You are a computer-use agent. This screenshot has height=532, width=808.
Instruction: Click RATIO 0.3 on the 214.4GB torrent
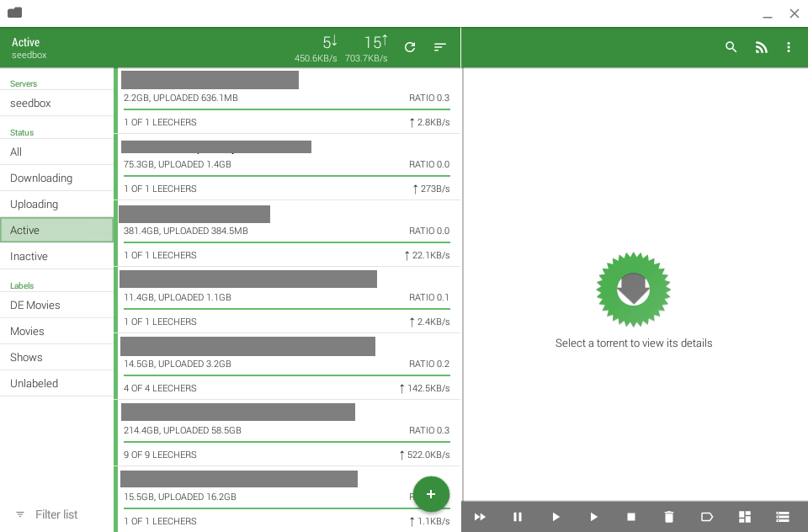click(x=429, y=430)
